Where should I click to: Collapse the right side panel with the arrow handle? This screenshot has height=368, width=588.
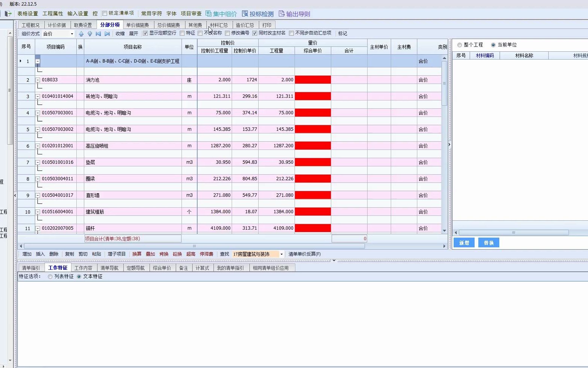(450, 144)
